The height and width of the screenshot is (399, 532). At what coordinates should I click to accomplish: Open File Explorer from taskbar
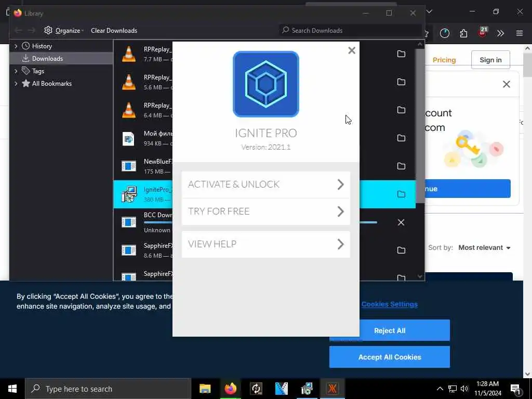(x=205, y=389)
